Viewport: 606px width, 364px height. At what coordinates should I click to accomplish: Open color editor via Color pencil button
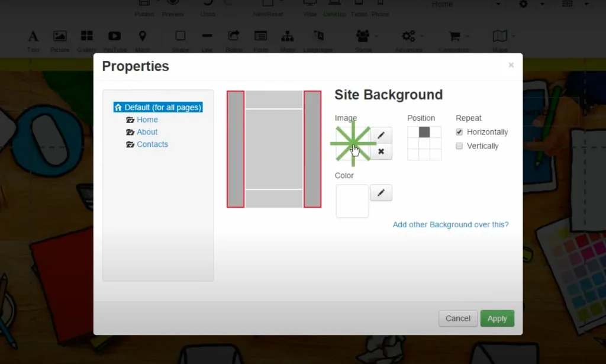(381, 192)
